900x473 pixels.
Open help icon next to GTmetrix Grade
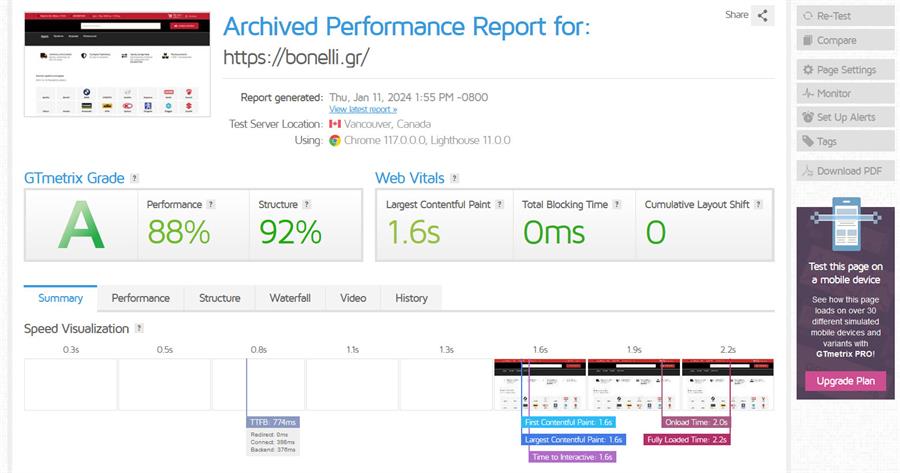pos(134,178)
